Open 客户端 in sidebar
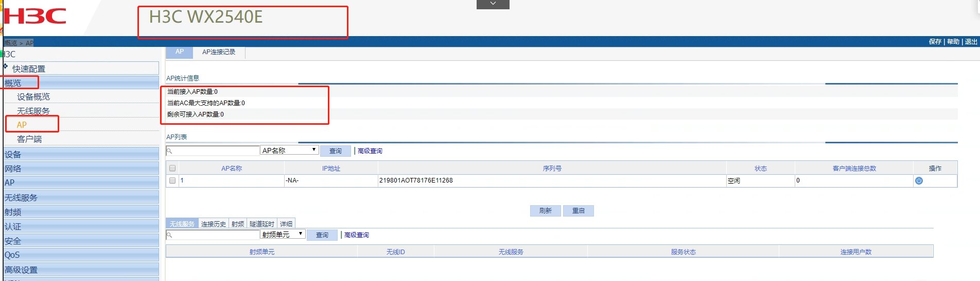 tap(29, 139)
